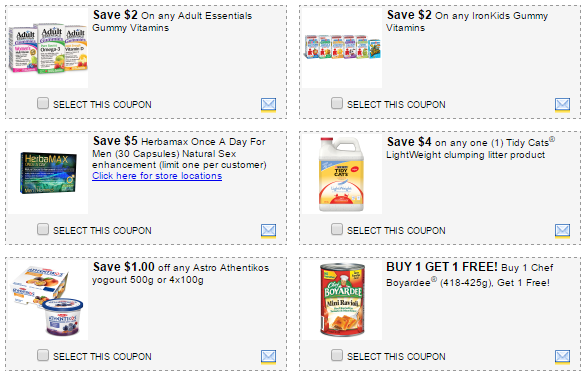Select the Tidy Cats LightWeight litter coupon

337,229
